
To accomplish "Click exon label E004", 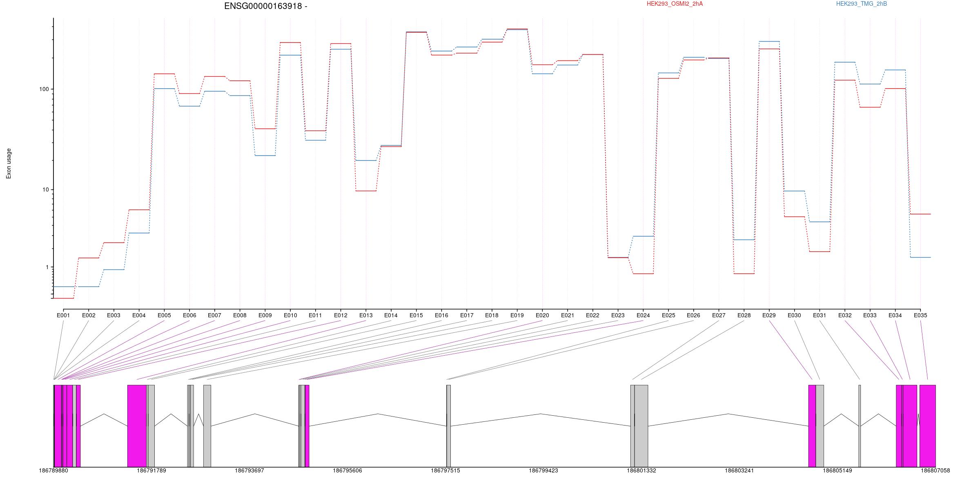I will tap(139, 315).
